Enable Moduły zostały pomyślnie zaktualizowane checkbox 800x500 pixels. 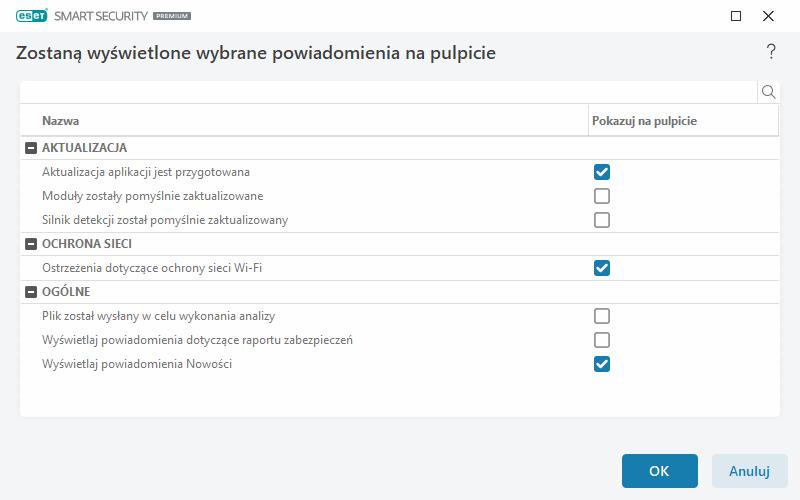(602, 196)
